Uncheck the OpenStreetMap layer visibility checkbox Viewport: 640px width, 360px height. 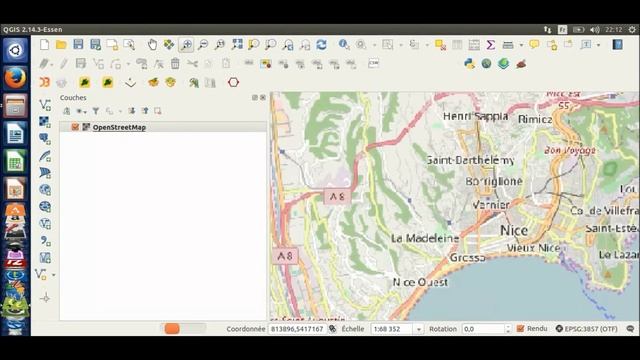[x=75, y=127]
